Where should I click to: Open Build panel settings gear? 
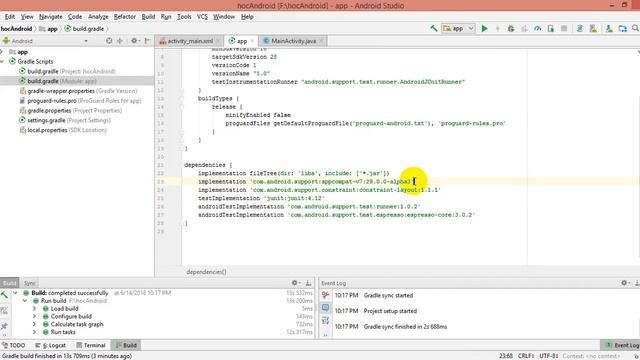coord(295,283)
